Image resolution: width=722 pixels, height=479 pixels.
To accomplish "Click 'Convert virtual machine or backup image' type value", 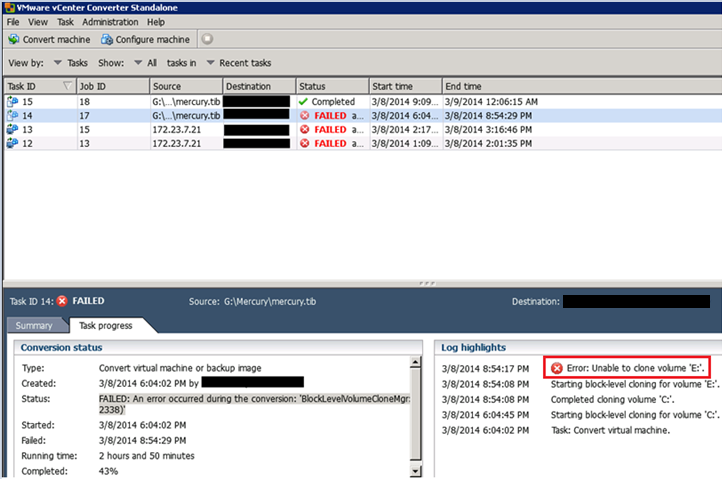I will click(x=180, y=368).
